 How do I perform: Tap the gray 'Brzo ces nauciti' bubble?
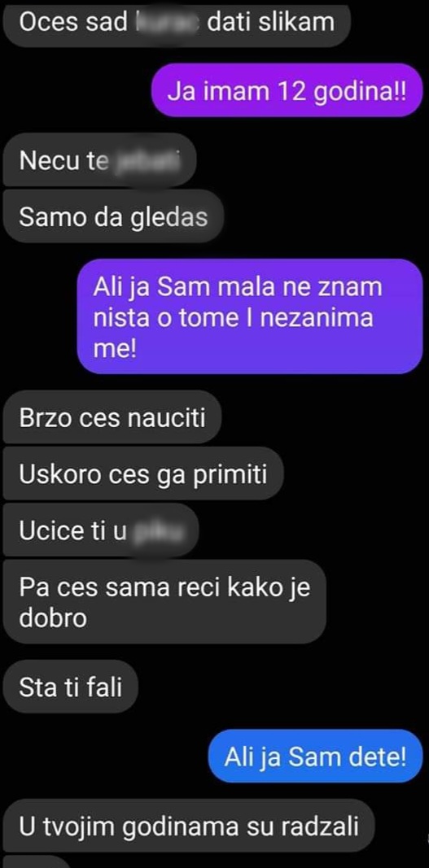pos(112,417)
